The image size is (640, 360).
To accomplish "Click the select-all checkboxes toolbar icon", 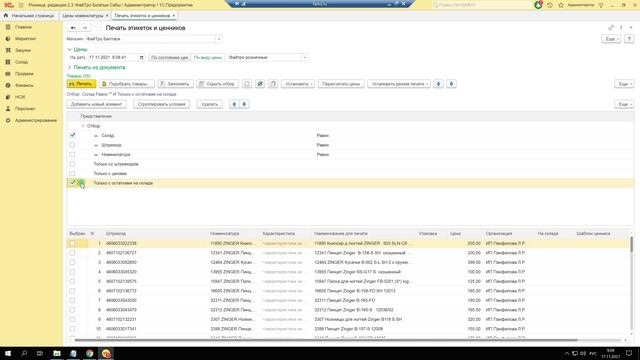I will coord(247,84).
